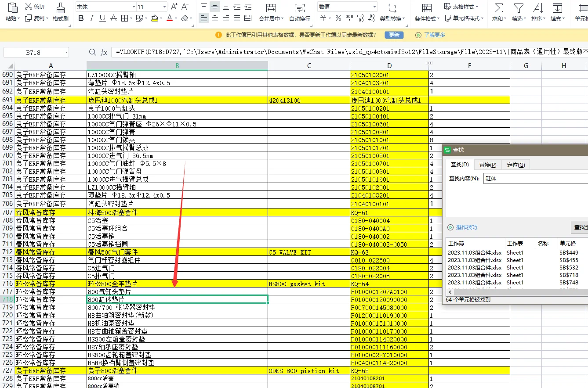Viewport: 588px width, 388px height.
Task: Open the Cell Style (单元格样式) dropdown
Action: tap(464, 18)
